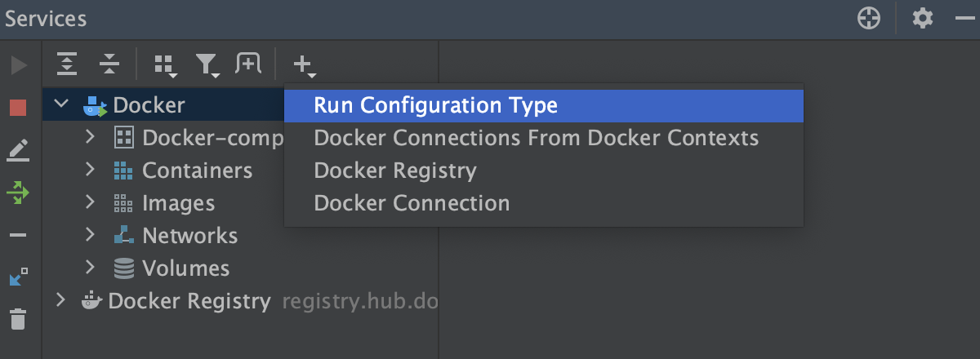Image resolution: width=980 pixels, height=359 pixels.
Task: Click the green Deploy arrow icon
Action: pyautogui.click(x=18, y=193)
